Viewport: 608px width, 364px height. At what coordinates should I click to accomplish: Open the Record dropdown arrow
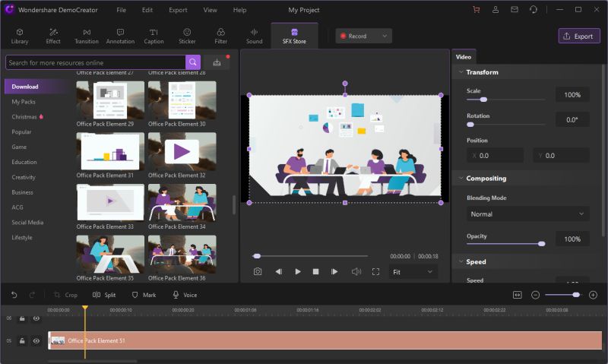385,36
